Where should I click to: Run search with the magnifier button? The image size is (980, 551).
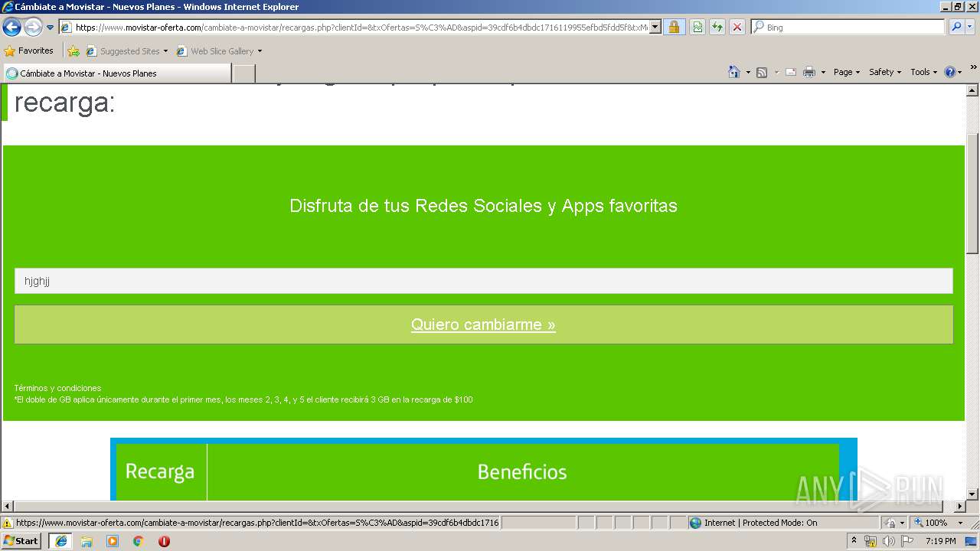pos(956,28)
